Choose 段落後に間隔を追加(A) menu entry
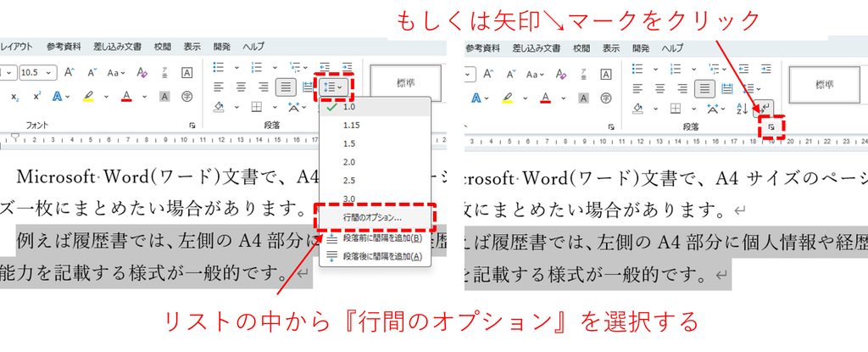Image resolution: width=868 pixels, height=352 pixels. [x=376, y=257]
